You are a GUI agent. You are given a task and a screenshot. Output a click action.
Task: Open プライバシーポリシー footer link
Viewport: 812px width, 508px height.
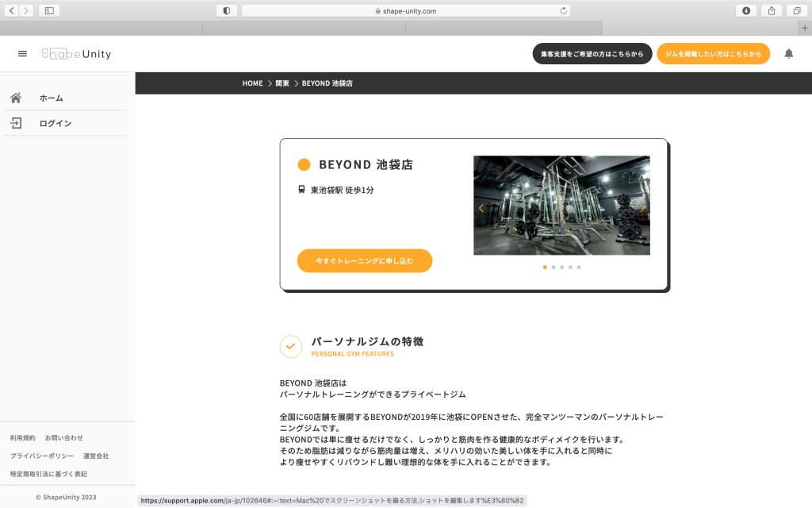click(42, 456)
